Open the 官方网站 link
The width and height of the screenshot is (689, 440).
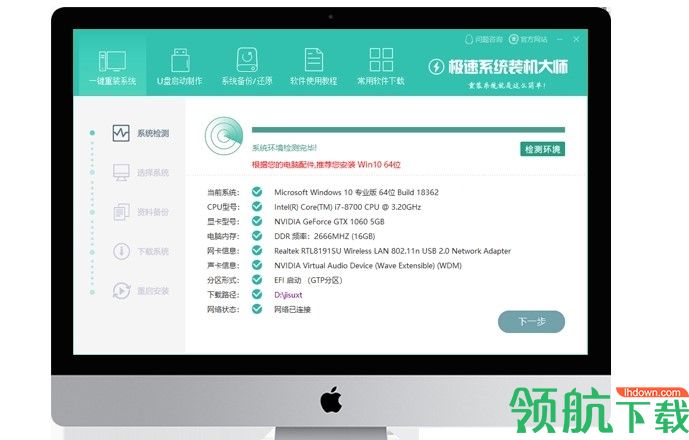[x=528, y=40]
